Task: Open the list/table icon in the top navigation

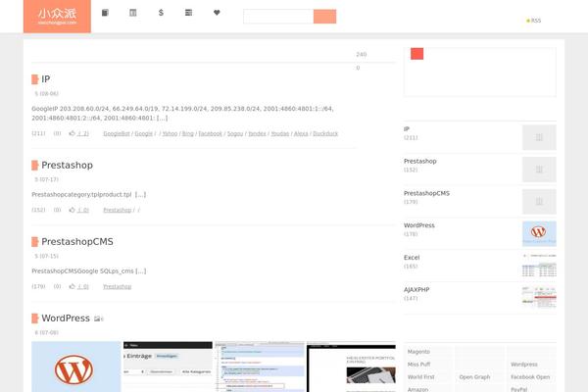Action: 188,13
